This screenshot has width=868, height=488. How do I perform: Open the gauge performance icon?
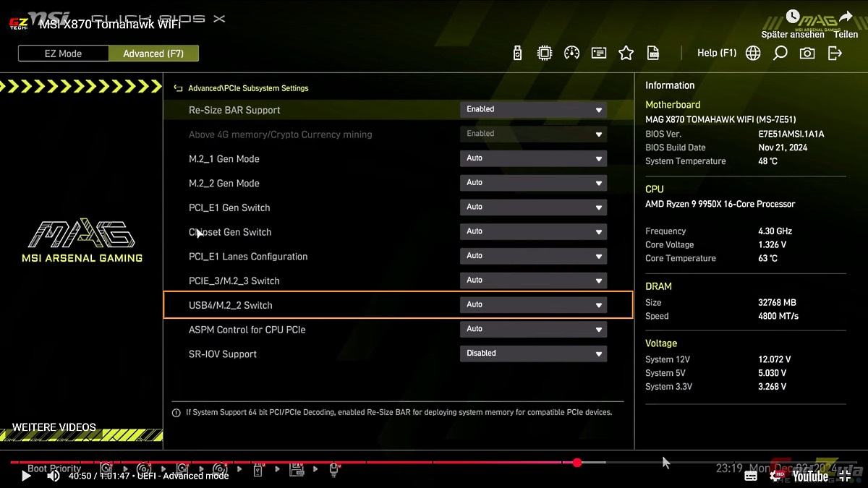(x=571, y=53)
